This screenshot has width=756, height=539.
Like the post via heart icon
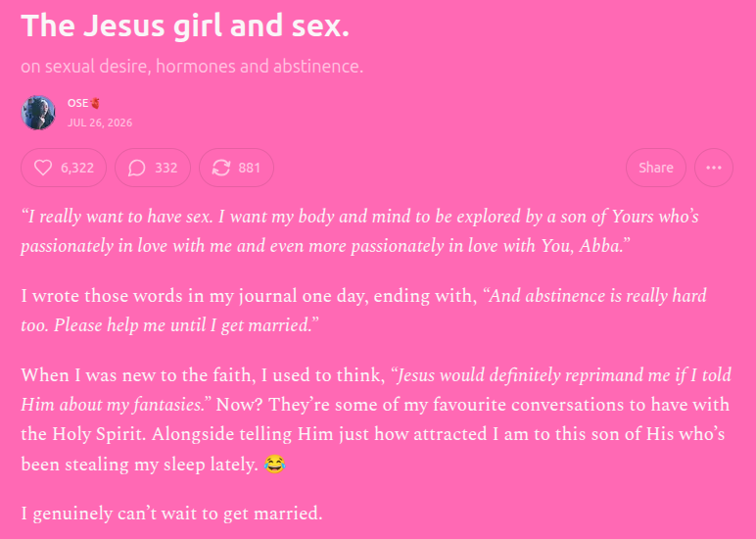[x=43, y=168]
